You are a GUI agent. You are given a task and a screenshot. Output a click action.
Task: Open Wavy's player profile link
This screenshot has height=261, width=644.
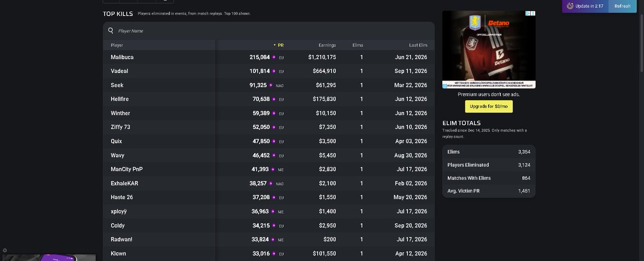click(x=118, y=155)
